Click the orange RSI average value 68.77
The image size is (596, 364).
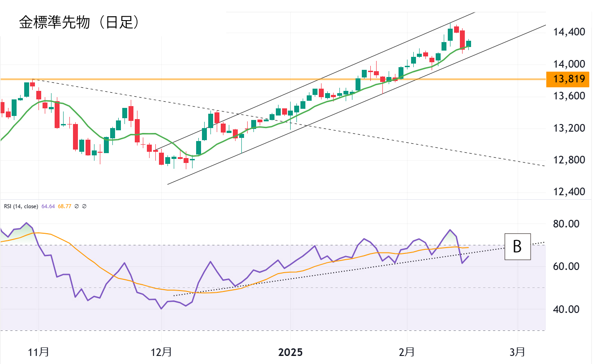[x=64, y=206]
